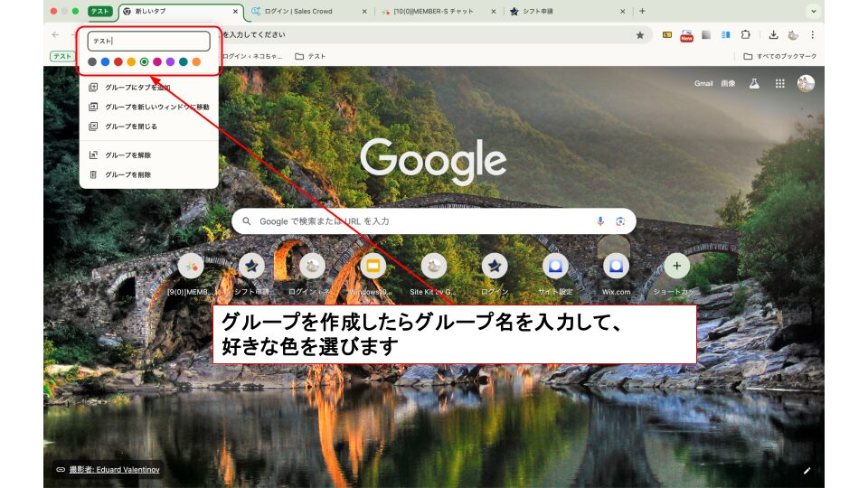The image size is (868, 488).
Task: Click the group name text field
Action: tap(150, 41)
